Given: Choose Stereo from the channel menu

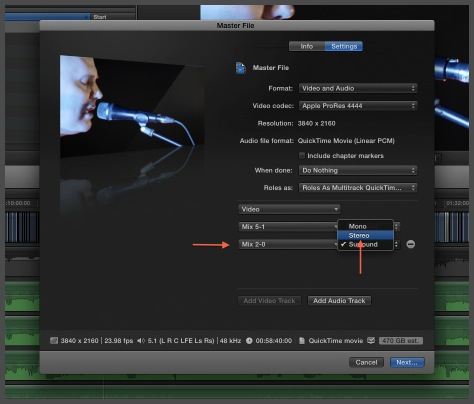Looking at the screenshot, I should 365,235.
